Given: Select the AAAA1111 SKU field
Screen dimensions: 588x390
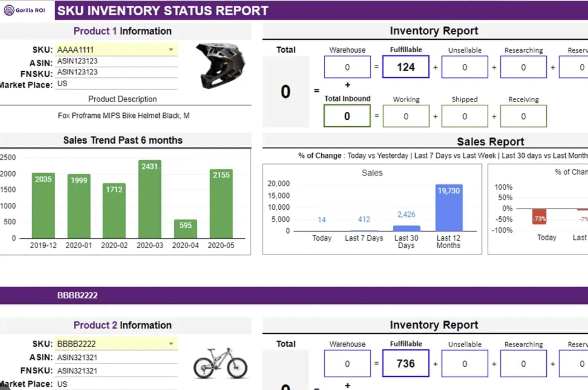Looking at the screenshot, I should pyautogui.click(x=116, y=49).
